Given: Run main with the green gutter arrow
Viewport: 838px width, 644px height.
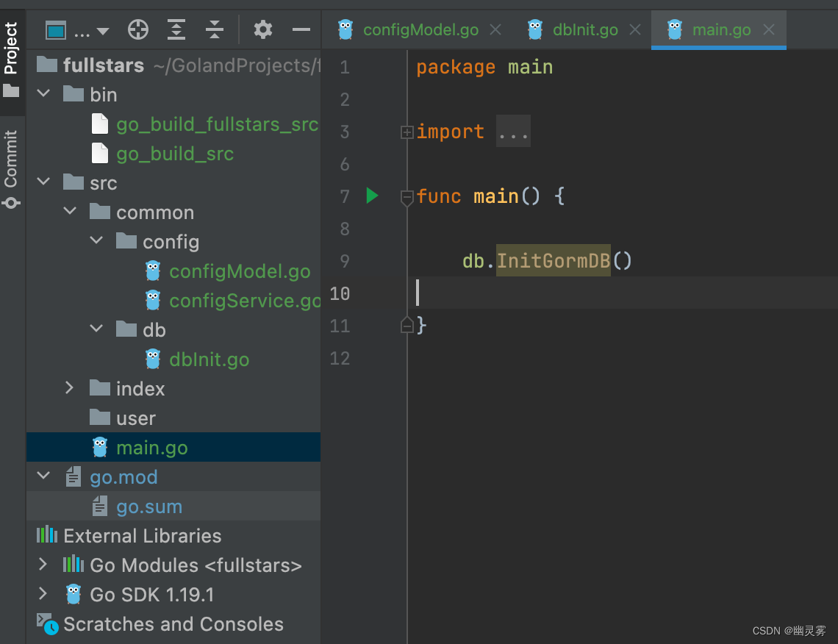Looking at the screenshot, I should (373, 196).
